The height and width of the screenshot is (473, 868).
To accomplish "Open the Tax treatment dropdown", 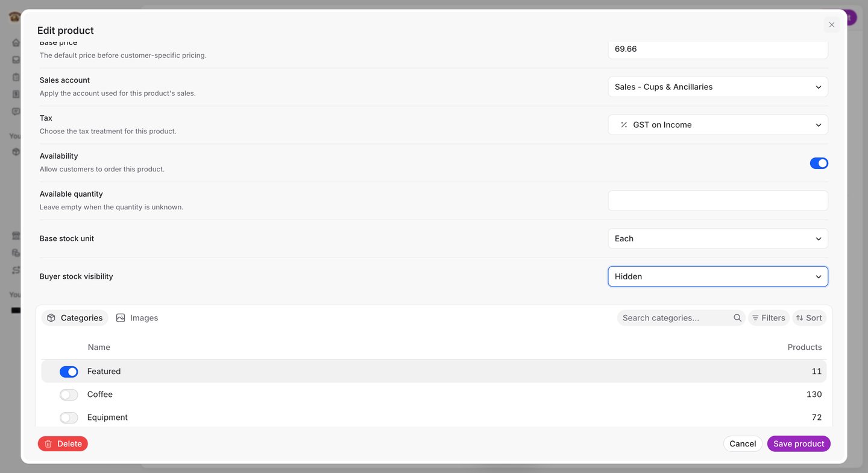I will [718, 125].
